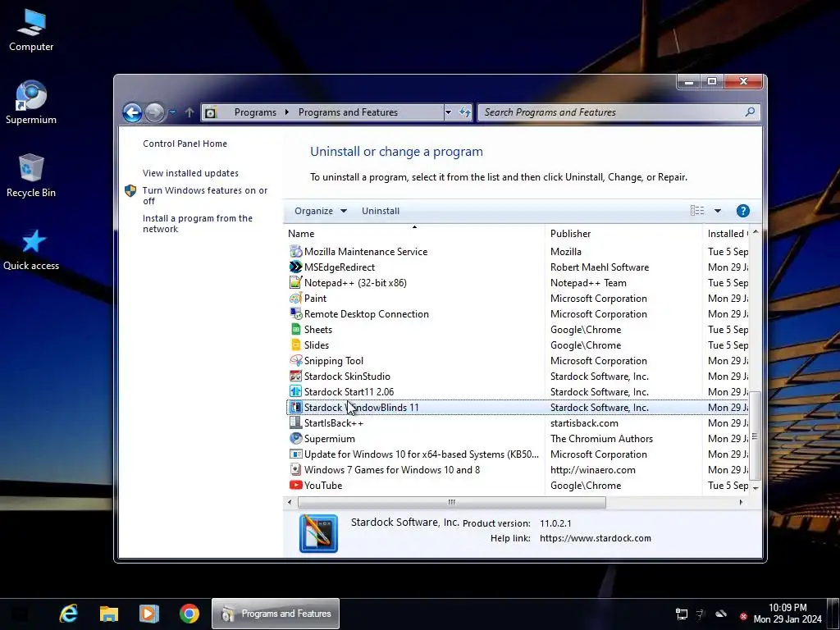Open Control Panel Home link

(185, 144)
